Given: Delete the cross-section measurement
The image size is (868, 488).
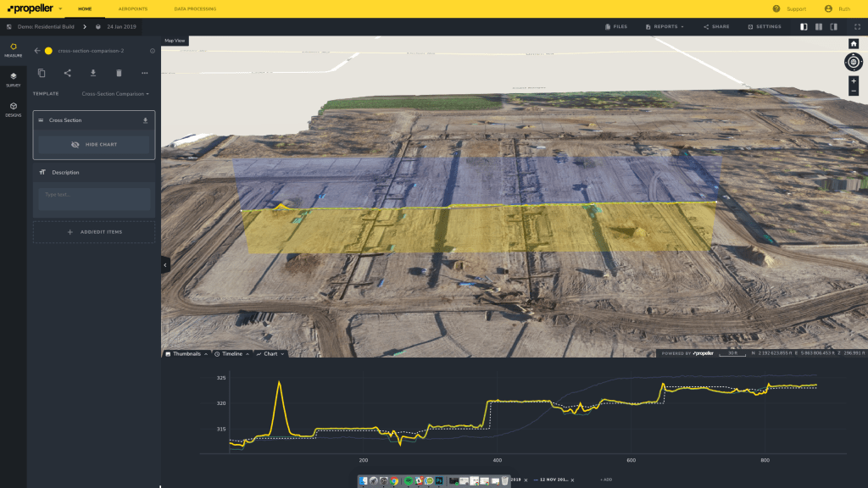Looking at the screenshot, I should click(119, 72).
